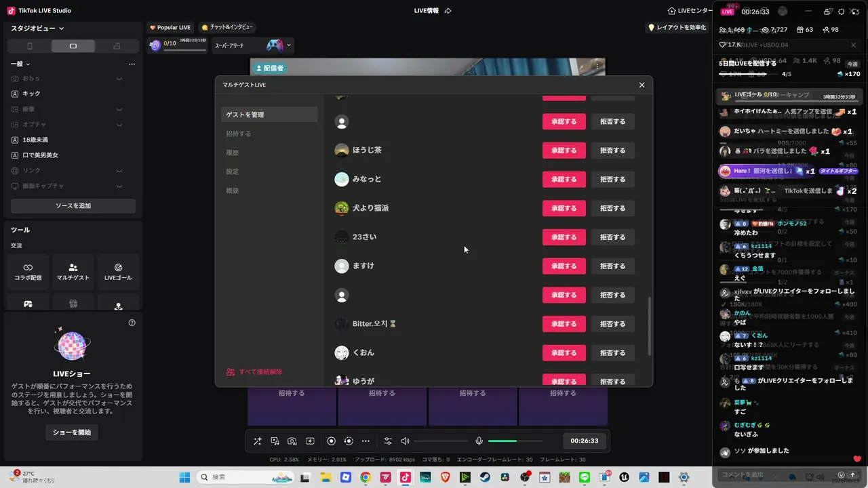Click the ショーを開始 button
Image resolution: width=868 pixels, height=488 pixels.
coord(72,432)
